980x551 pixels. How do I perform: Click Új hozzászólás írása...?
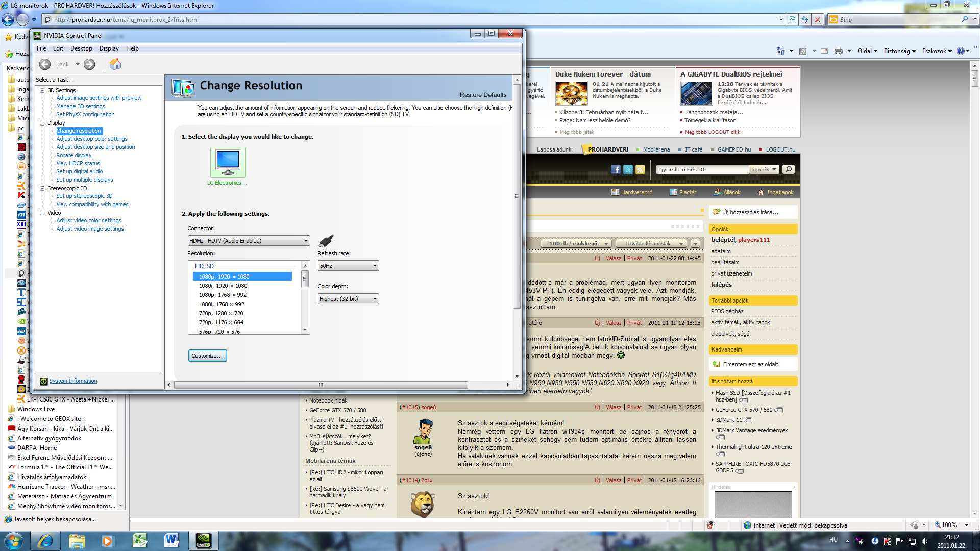(750, 212)
